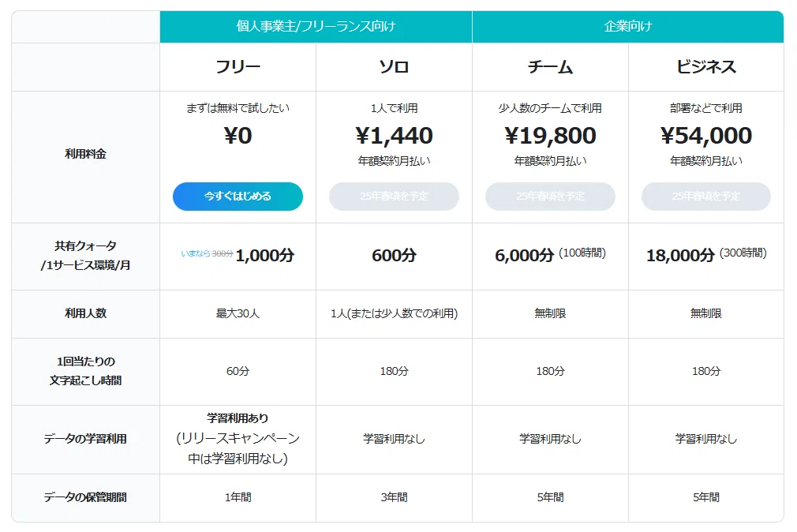797x532 pixels.
Task: Open the 個人事業主/フリーランス向け header tab
Action: pyautogui.click(x=316, y=27)
